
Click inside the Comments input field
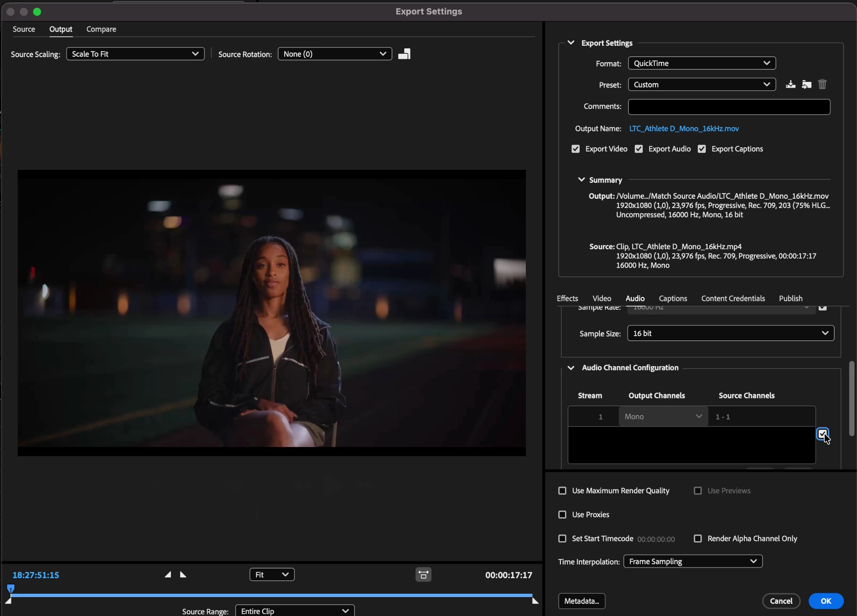[729, 107]
